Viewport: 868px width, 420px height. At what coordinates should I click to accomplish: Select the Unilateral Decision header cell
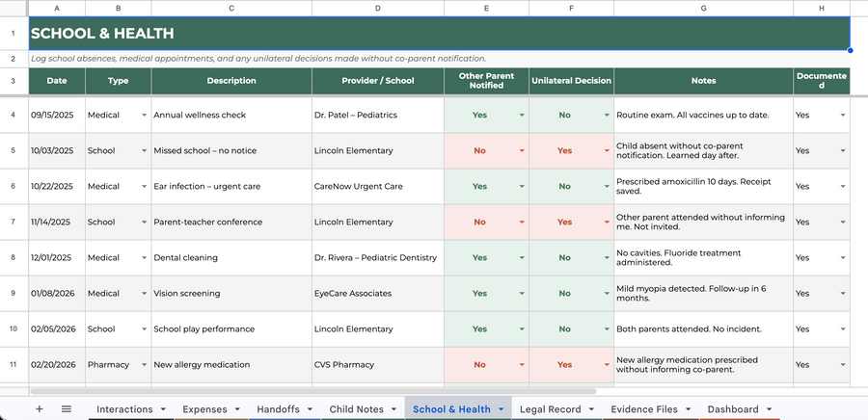point(571,81)
